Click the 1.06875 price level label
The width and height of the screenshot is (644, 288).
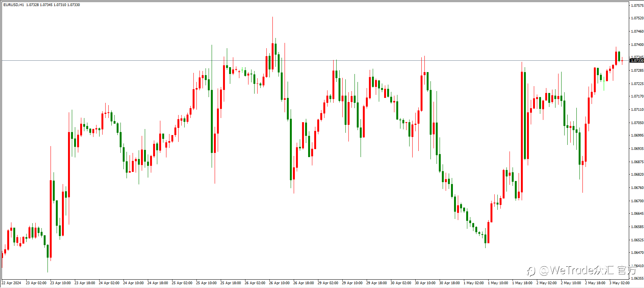[x=637, y=162]
